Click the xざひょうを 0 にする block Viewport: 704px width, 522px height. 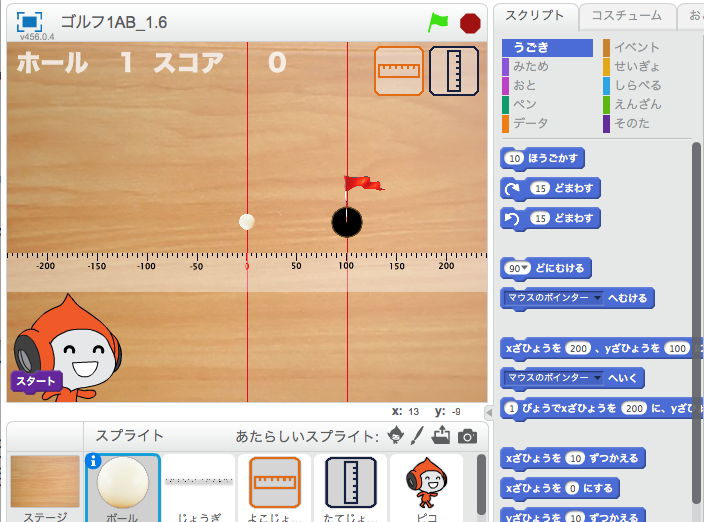tap(559, 488)
